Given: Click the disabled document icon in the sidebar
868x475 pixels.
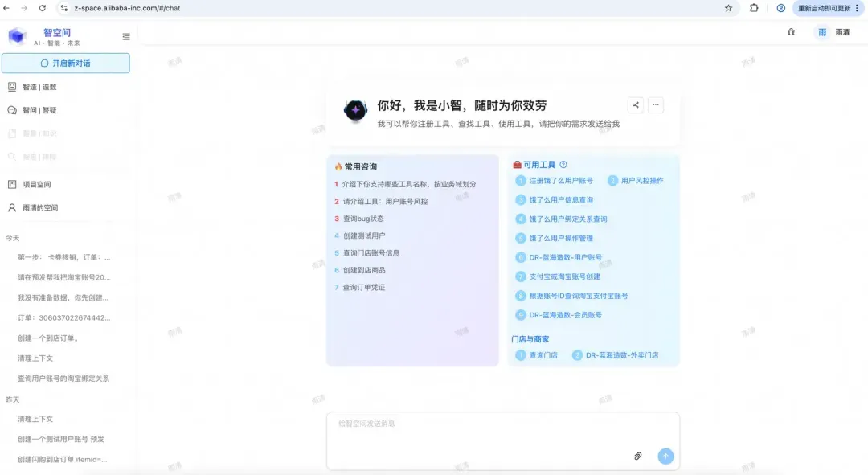Looking at the screenshot, I should [12, 133].
